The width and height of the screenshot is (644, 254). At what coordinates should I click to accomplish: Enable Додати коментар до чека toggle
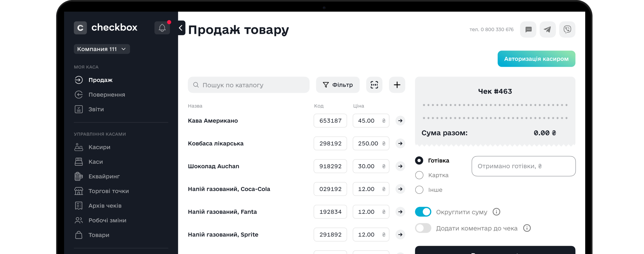coord(423,228)
